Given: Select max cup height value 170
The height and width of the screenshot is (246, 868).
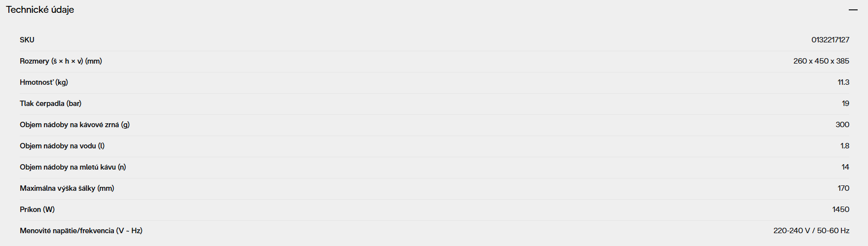Looking at the screenshot, I should (x=843, y=188).
